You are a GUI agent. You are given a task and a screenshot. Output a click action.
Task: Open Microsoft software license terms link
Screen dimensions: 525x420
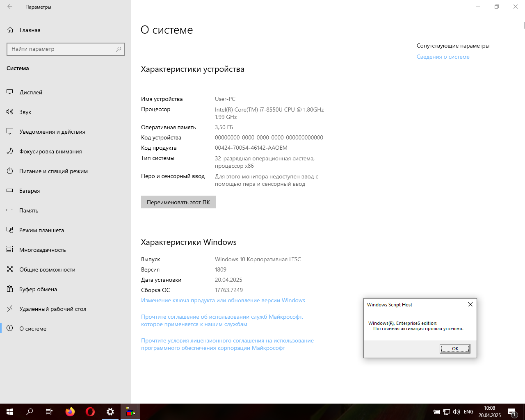click(227, 345)
